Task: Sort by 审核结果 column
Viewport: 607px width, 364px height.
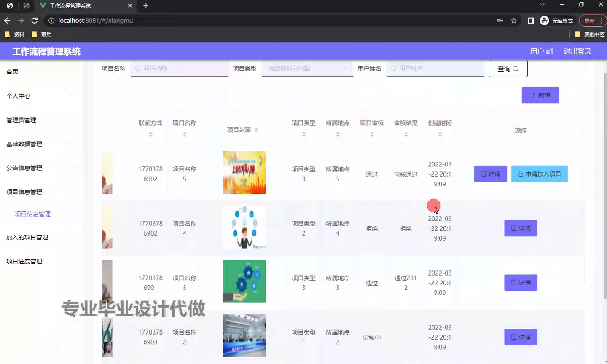Action: [406, 134]
